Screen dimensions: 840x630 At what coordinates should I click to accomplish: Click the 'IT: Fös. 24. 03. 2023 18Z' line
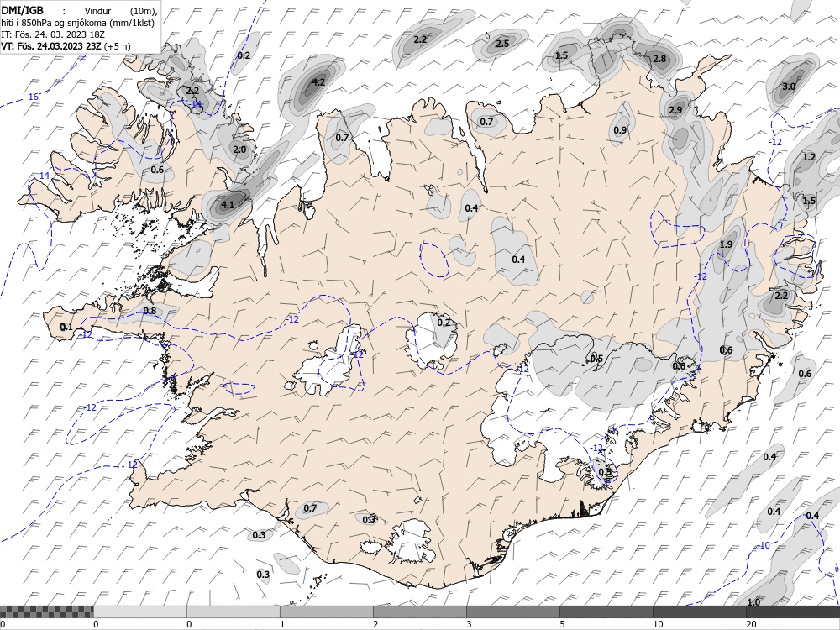coord(52,34)
